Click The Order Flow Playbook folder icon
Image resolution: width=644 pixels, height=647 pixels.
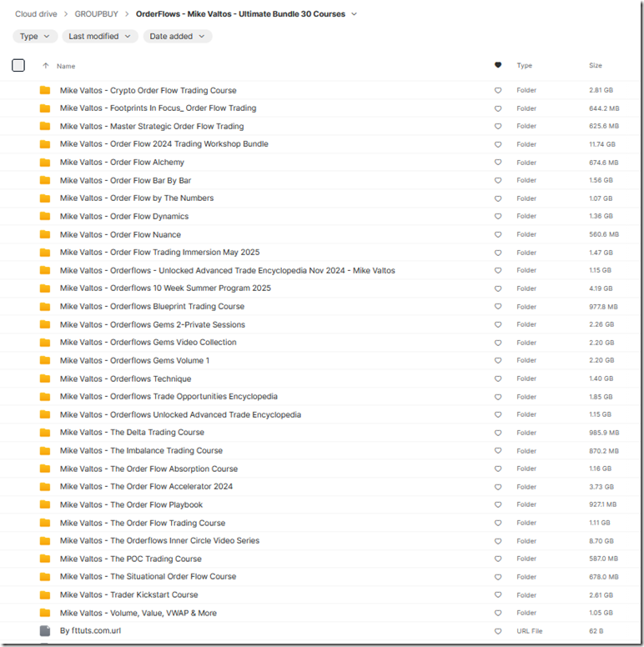point(45,504)
